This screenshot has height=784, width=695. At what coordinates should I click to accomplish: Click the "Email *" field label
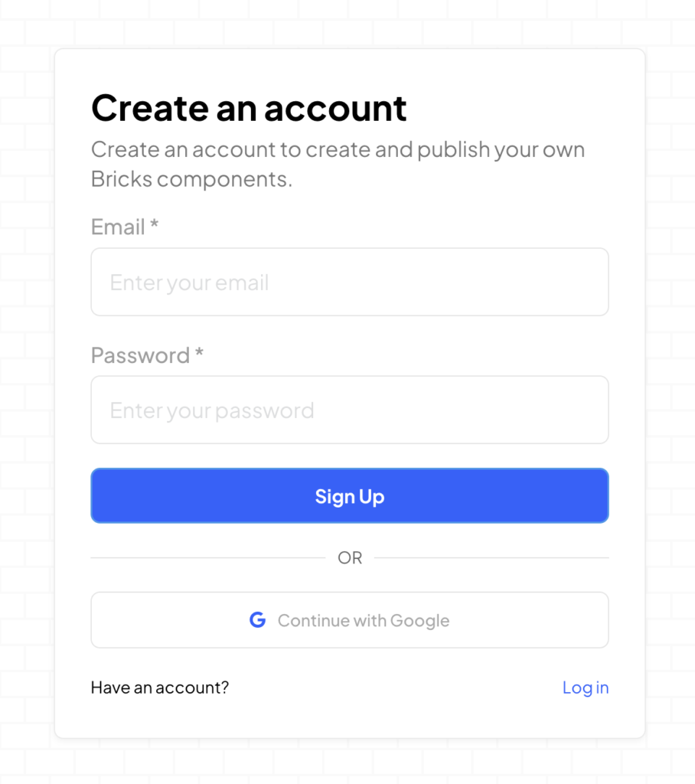click(118, 227)
